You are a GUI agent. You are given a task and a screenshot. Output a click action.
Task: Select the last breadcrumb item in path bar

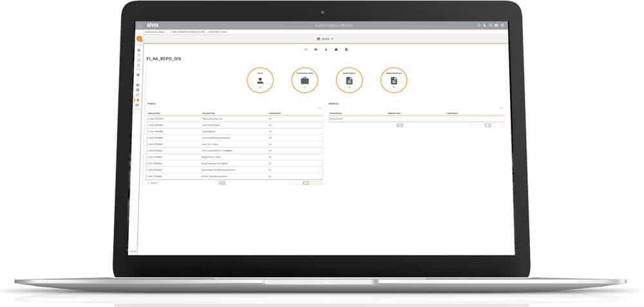pyautogui.click(x=217, y=32)
